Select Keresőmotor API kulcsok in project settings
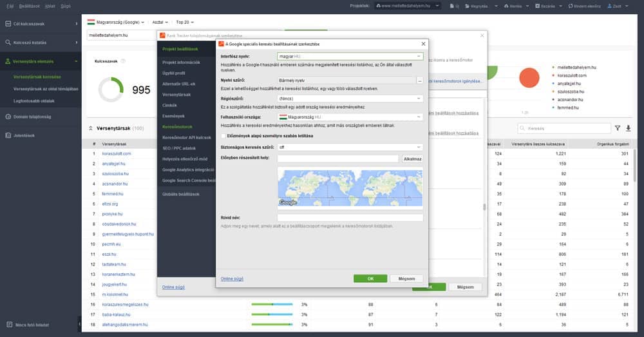Screen dimensions: 644x337 (x=187, y=137)
